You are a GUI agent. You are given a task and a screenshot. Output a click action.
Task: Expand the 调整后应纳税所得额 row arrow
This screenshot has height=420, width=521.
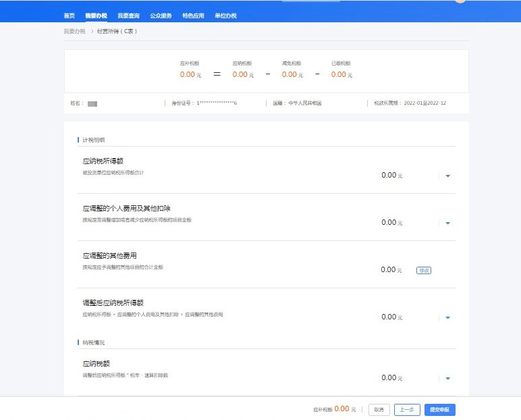(447, 317)
